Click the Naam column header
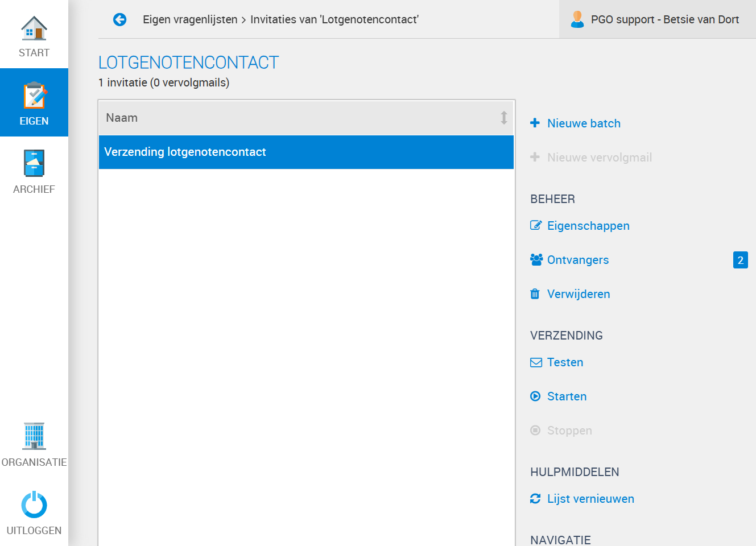This screenshot has width=756, height=546. [x=306, y=118]
